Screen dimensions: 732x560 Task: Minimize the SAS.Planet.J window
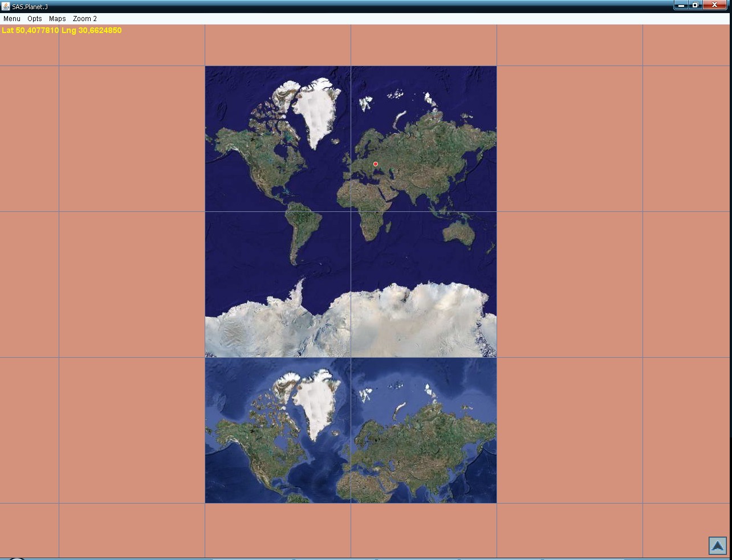click(x=681, y=5)
